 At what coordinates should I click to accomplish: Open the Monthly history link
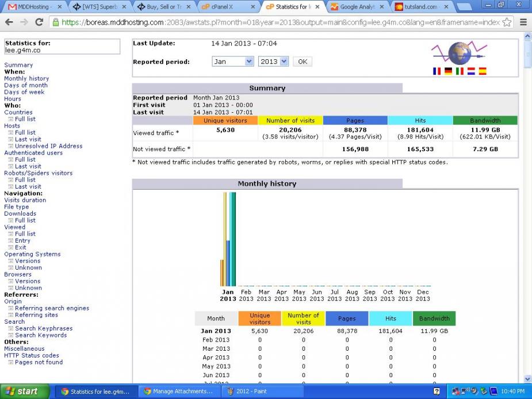[x=26, y=79]
